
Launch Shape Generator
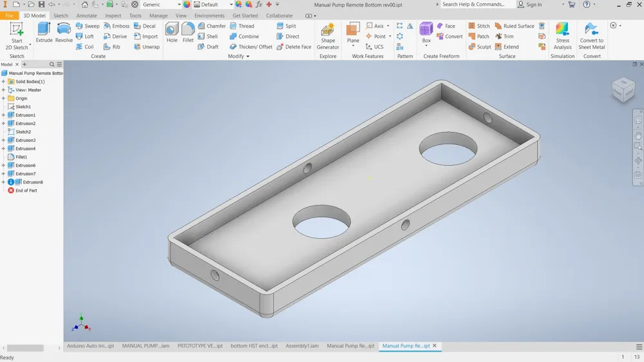pyautogui.click(x=328, y=36)
